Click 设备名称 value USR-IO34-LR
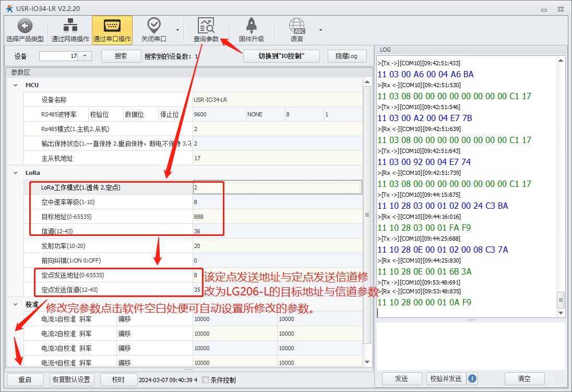The height and width of the screenshot is (392, 572). [277, 100]
